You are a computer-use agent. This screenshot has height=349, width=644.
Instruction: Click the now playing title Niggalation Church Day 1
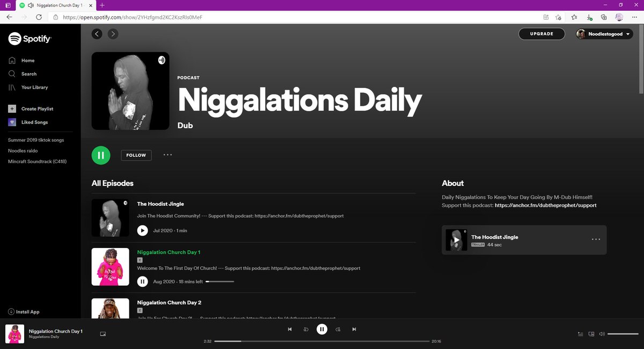point(56,331)
